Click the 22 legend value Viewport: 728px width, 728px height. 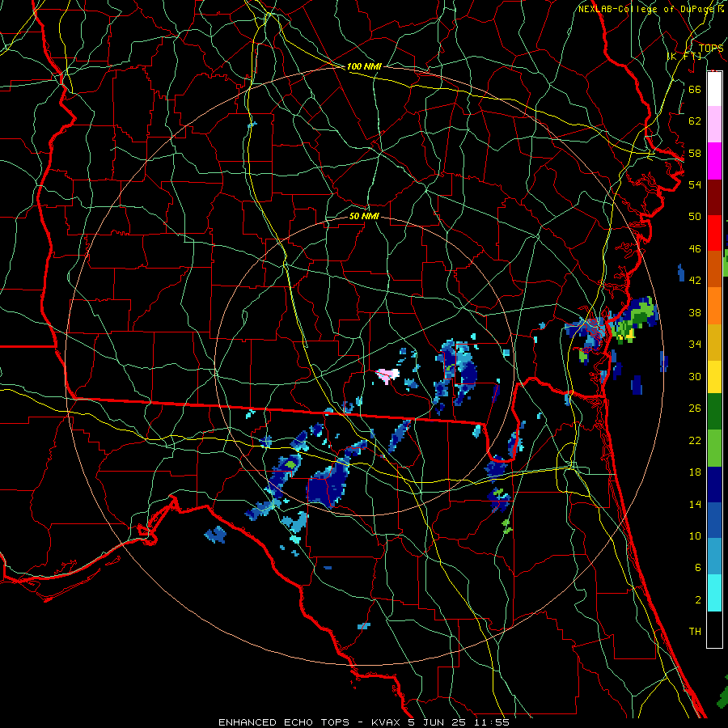[695, 440]
